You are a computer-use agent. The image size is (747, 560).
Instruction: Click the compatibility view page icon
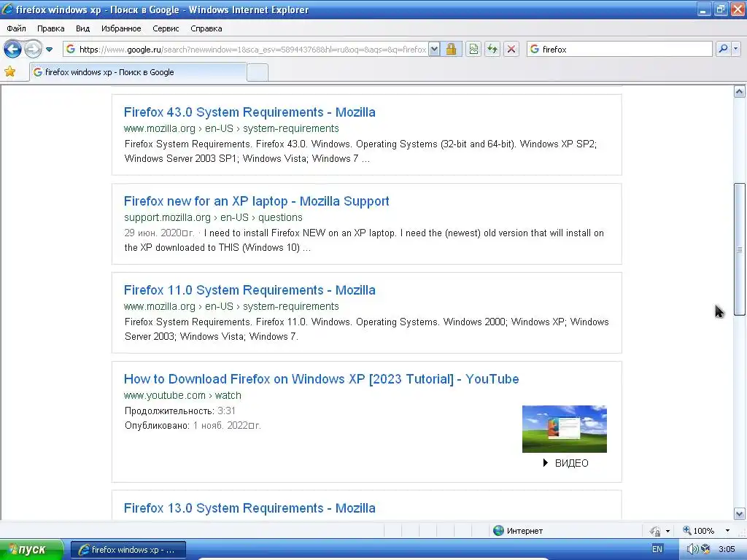[473, 49]
